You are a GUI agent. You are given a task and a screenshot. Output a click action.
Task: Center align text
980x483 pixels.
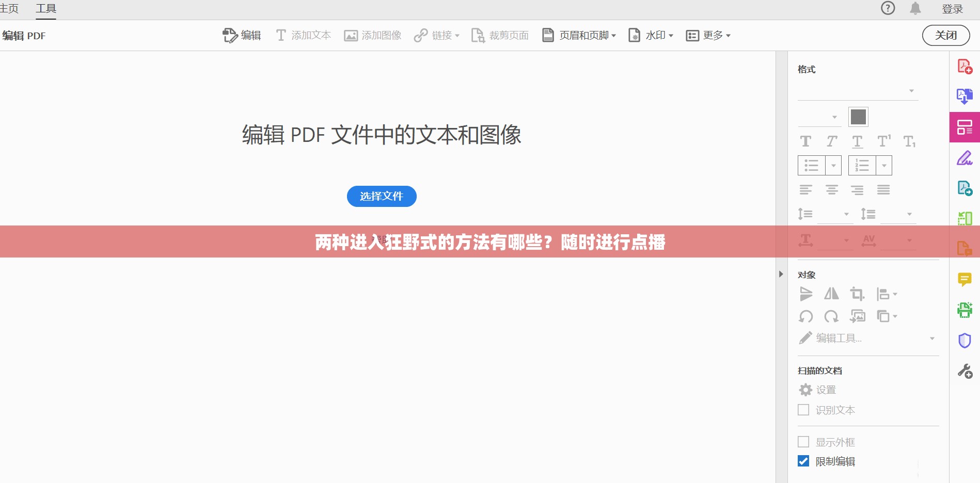(x=831, y=190)
